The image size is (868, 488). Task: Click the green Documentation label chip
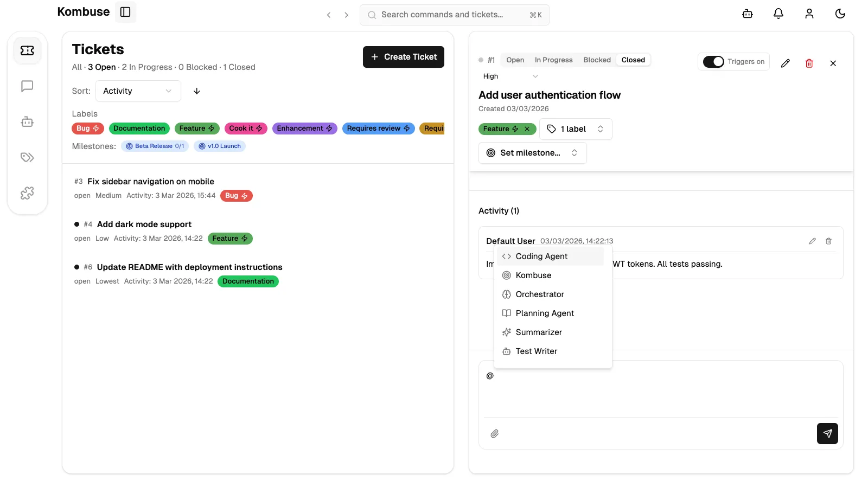tap(139, 128)
